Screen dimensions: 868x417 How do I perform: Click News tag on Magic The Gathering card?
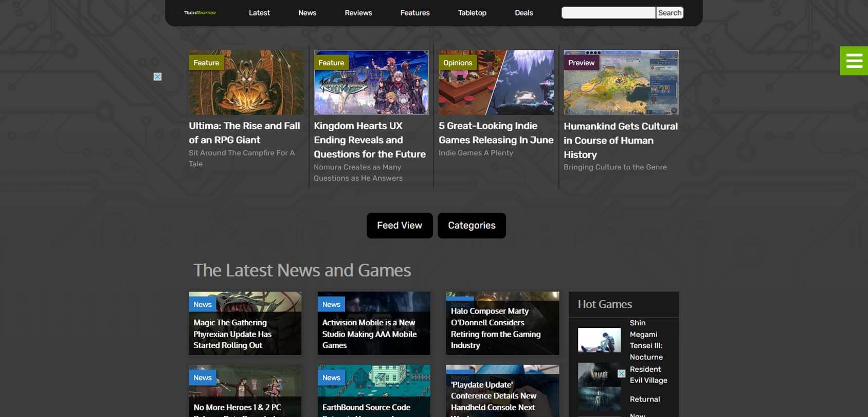203,304
